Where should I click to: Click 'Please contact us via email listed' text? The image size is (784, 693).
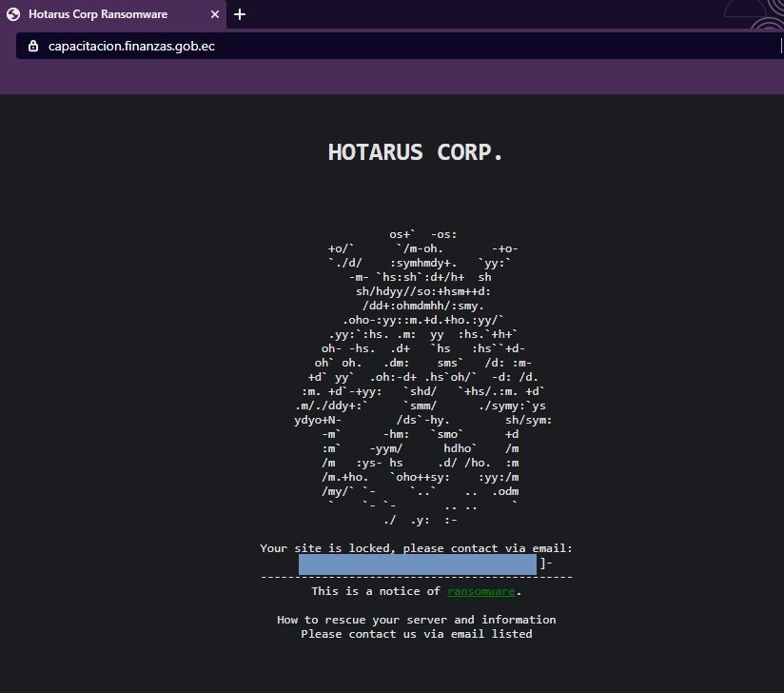click(x=416, y=634)
